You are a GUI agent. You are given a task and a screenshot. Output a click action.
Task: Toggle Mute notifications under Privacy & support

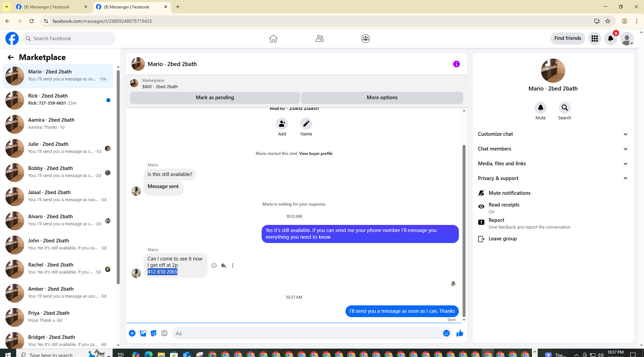[x=553, y=193]
